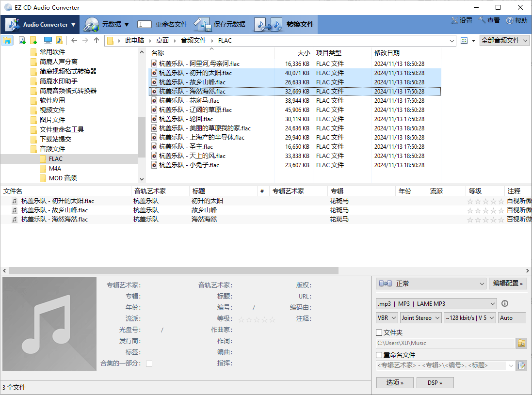The width and height of the screenshot is (532, 395).
Task: Click the 保存元数据 save metadata icon
Action: pos(203,23)
